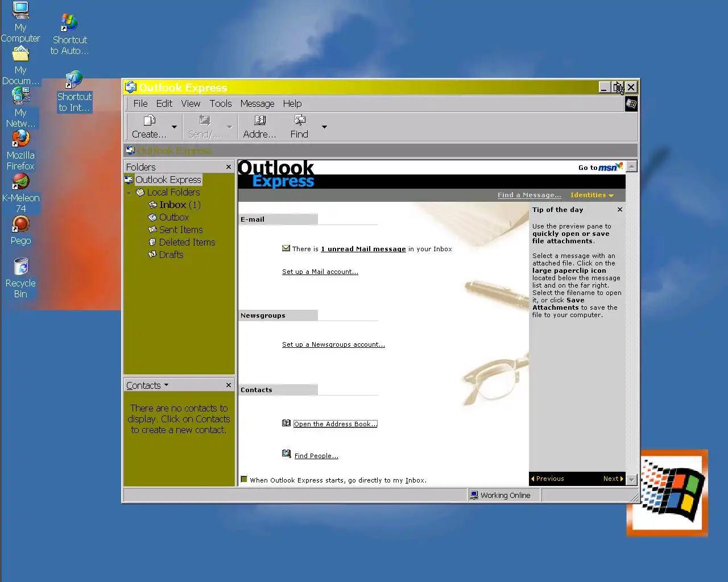The image size is (728, 582).
Task: Open the Addresses toolbar button
Action: 259,127
